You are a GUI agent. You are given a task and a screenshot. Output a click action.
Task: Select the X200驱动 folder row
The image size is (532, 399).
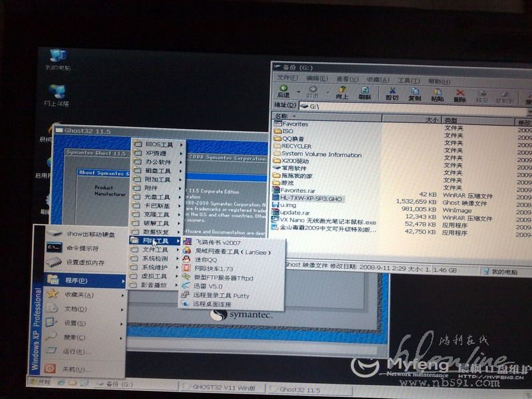point(291,161)
